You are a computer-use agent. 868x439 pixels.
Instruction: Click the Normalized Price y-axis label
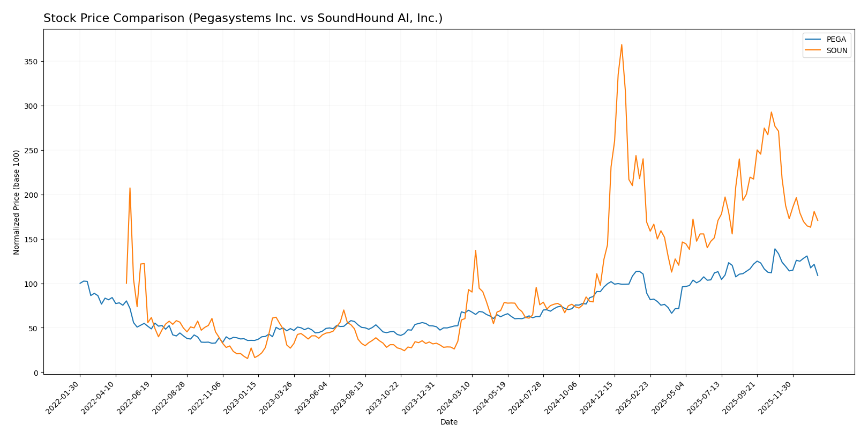pyautogui.click(x=17, y=202)
